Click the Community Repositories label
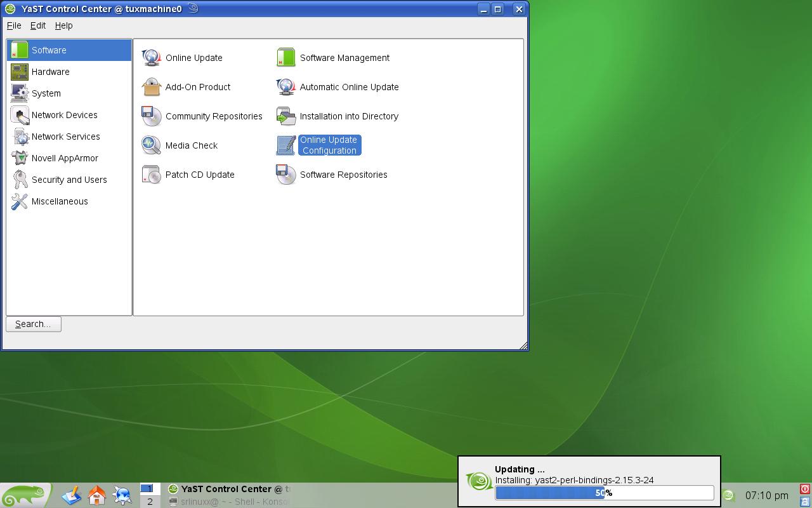812x508 pixels. point(214,116)
